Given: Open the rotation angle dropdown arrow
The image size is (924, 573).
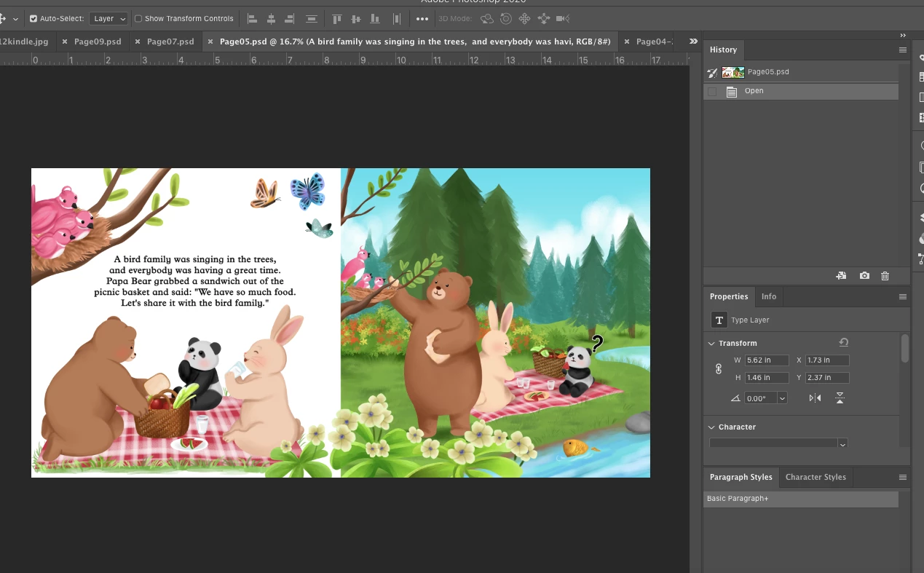Looking at the screenshot, I should pyautogui.click(x=782, y=398).
